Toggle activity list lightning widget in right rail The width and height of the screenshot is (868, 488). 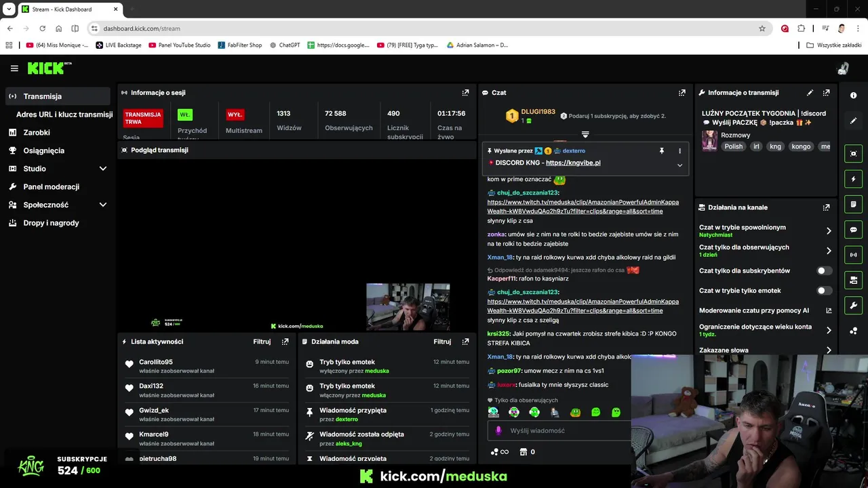tap(853, 179)
